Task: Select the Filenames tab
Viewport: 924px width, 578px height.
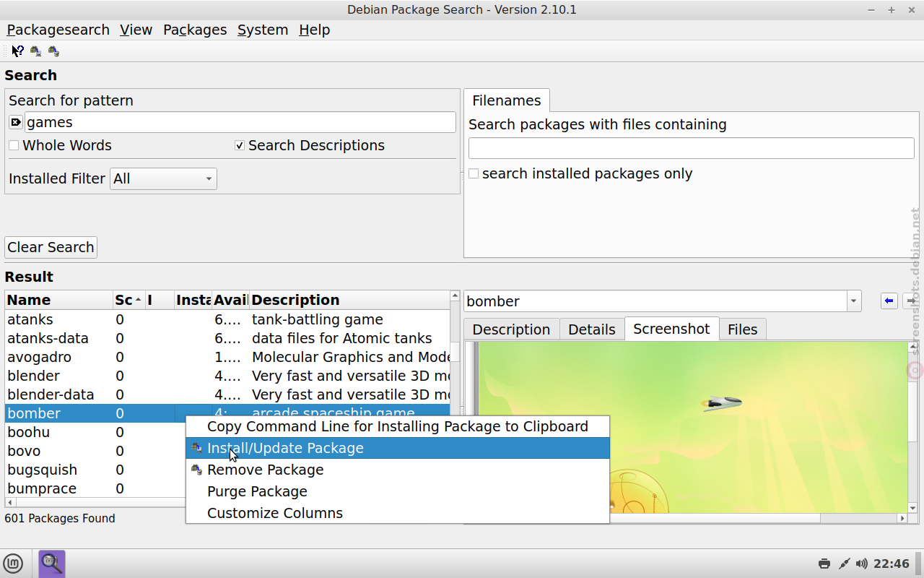Action: coord(507,100)
